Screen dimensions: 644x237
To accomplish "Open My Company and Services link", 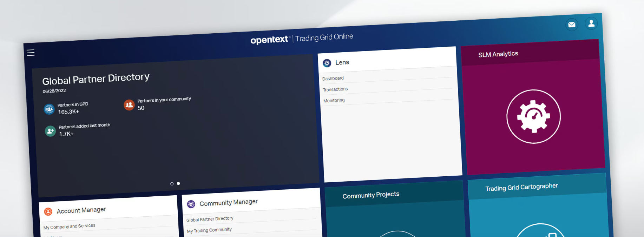I will coord(69,226).
